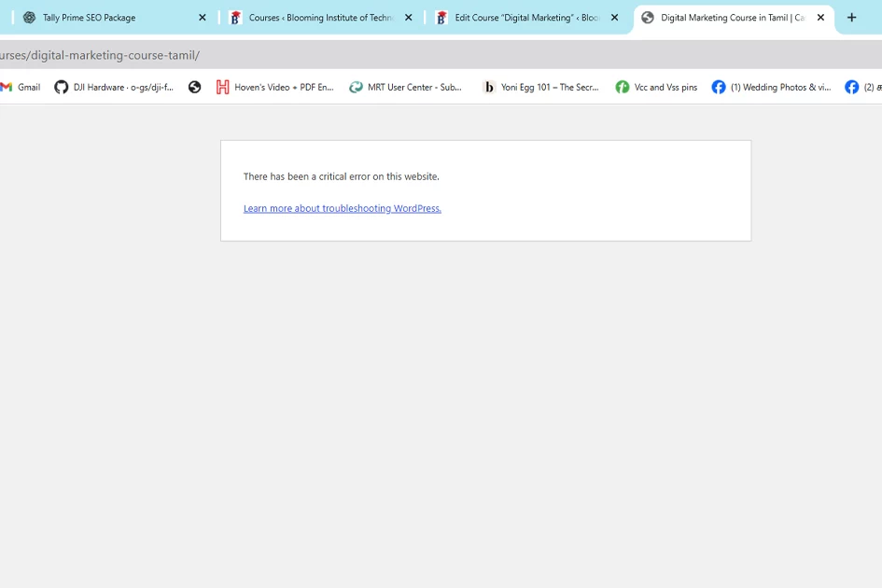Click the Facebook icon of the (2) bookmark
Viewport: 882px width, 588px height.
pyautogui.click(x=851, y=87)
